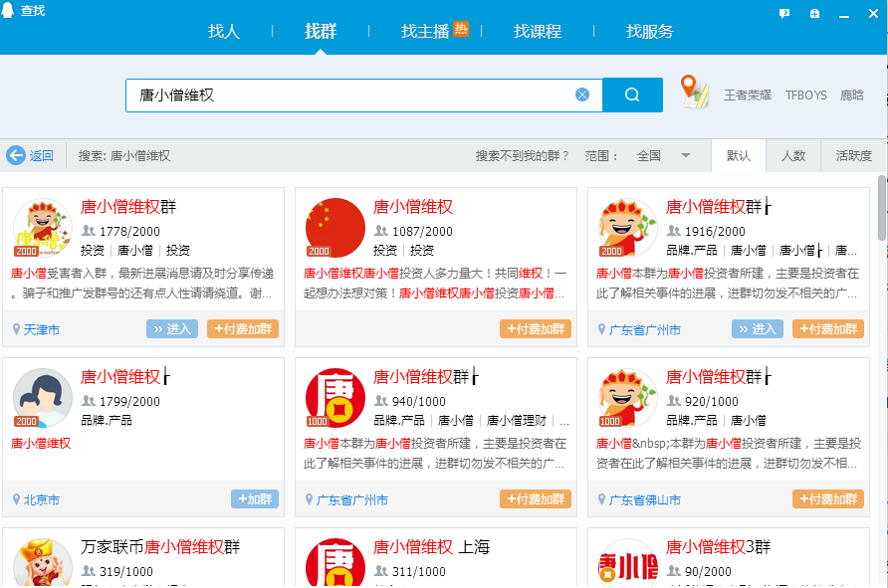The width and height of the screenshot is (888, 588).
Task: Click the magnifier search button
Action: 632,96
